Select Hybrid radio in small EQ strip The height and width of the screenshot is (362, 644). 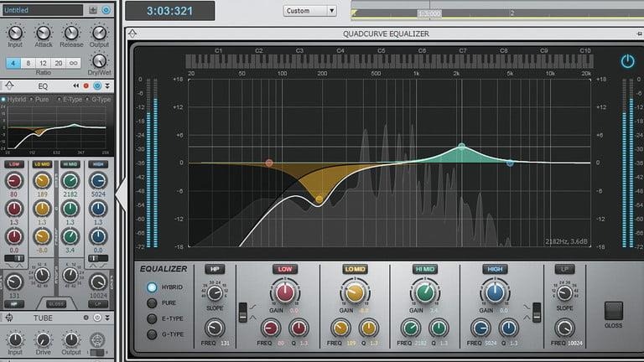(x=3, y=100)
